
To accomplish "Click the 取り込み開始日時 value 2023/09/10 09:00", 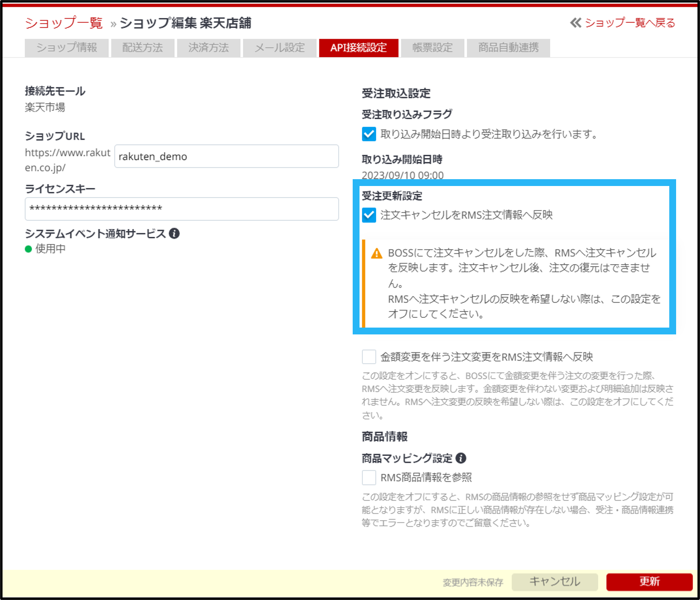I will click(402, 175).
